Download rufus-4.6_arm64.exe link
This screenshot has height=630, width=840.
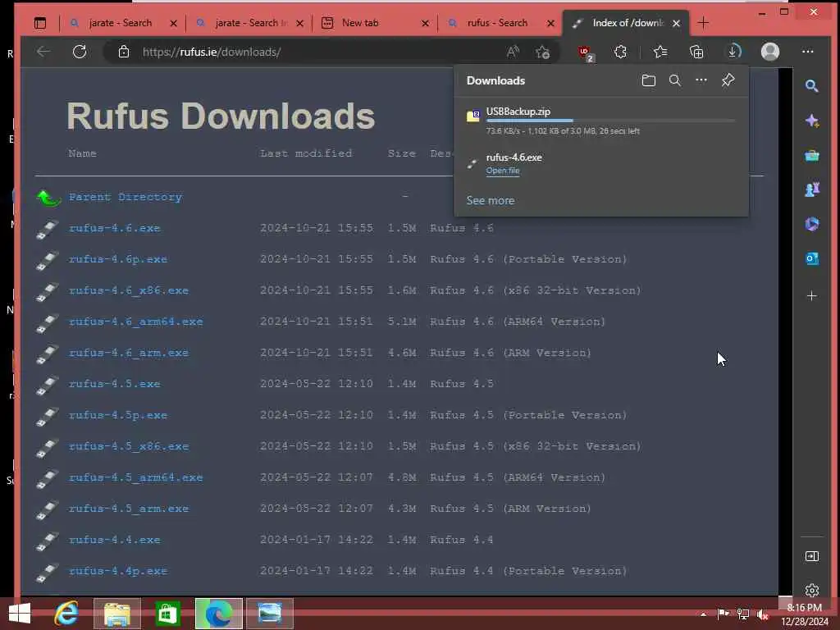point(135,322)
